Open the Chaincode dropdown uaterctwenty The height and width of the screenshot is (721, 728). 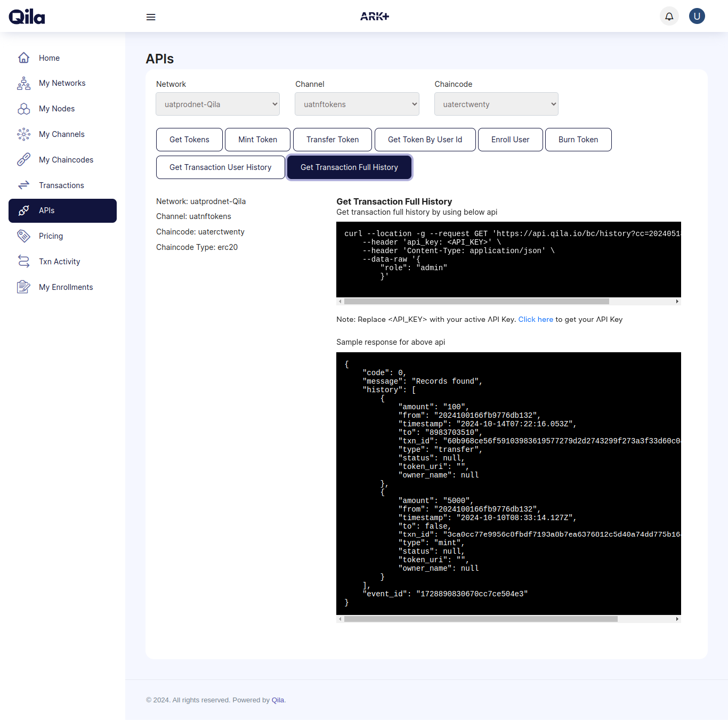(x=496, y=104)
